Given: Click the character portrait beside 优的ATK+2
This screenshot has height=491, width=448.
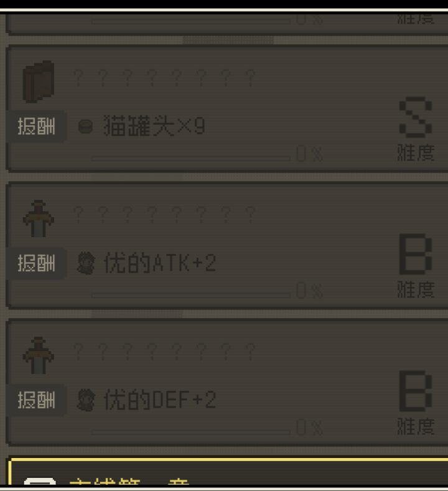Looking at the screenshot, I should 86,263.
